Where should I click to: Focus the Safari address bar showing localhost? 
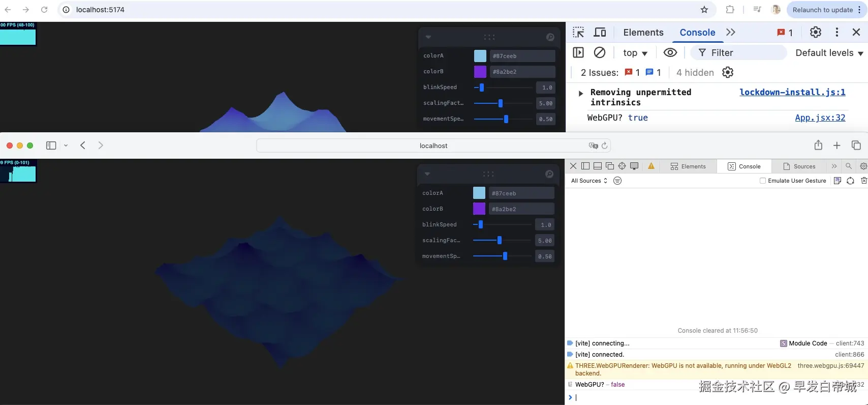433,146
